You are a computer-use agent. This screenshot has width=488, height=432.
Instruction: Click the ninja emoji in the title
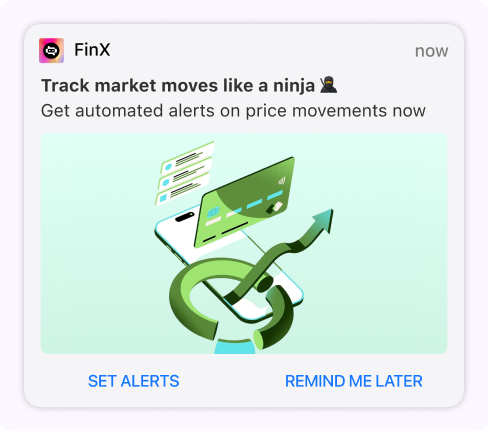coord(328,85)
